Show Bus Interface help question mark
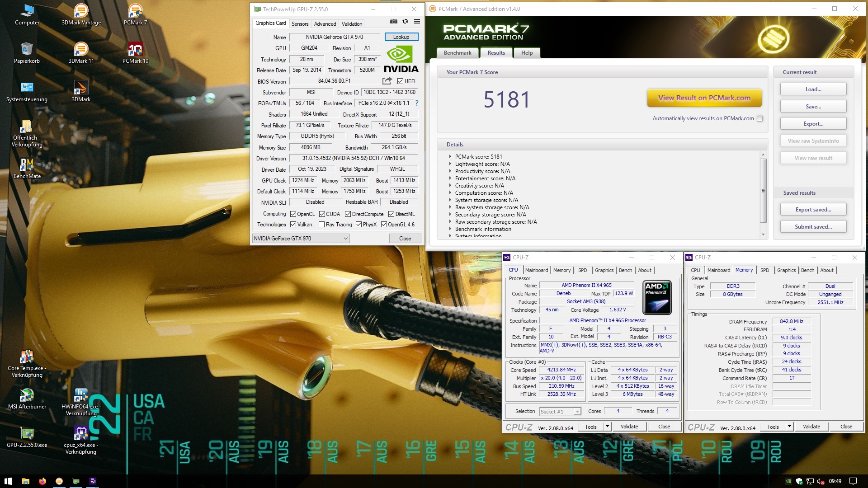868x488 pixels. (417, 103)
